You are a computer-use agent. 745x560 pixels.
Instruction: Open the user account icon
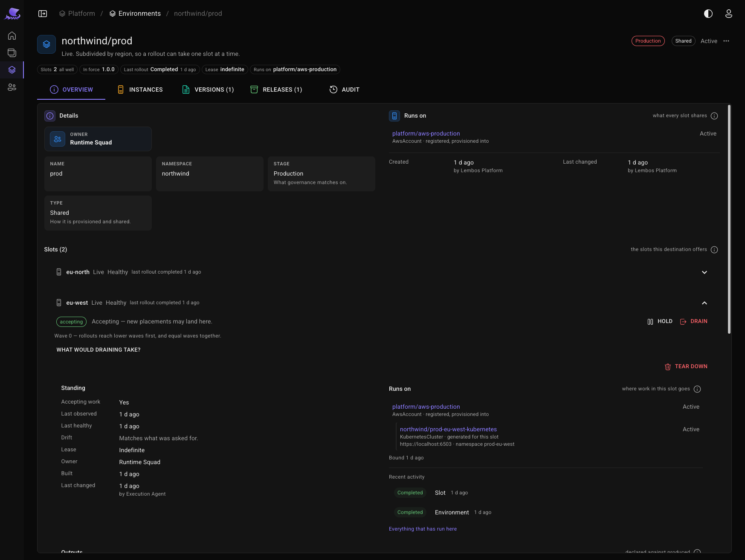[x=729, y=14]
